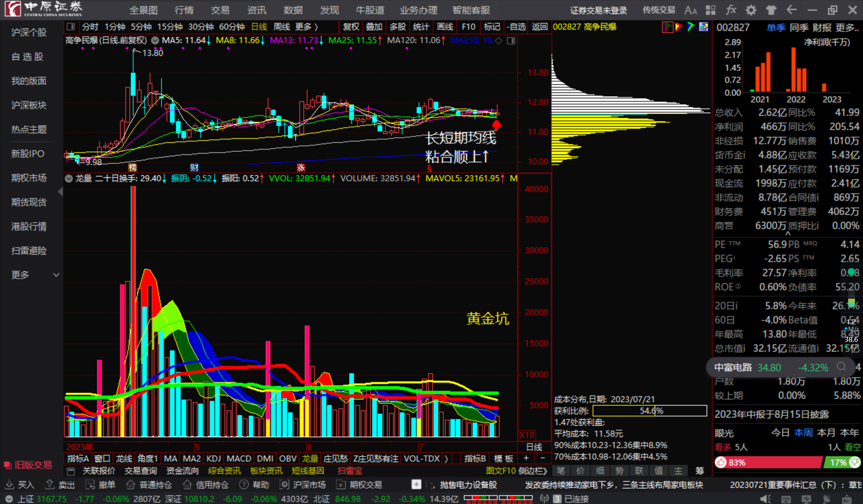This screenshot has height=504, width=863.
Task: Open the multi-window grid layout icon
Action: (x=711, y=10)
